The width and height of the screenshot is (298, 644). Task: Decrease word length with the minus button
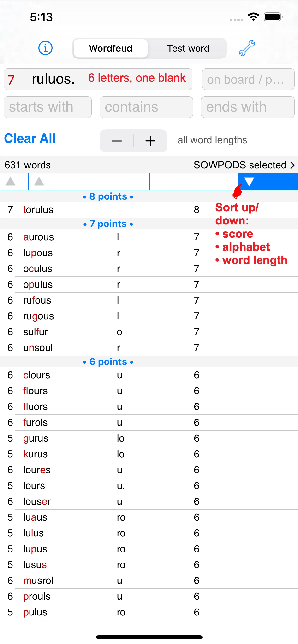[x=117, y=141]
